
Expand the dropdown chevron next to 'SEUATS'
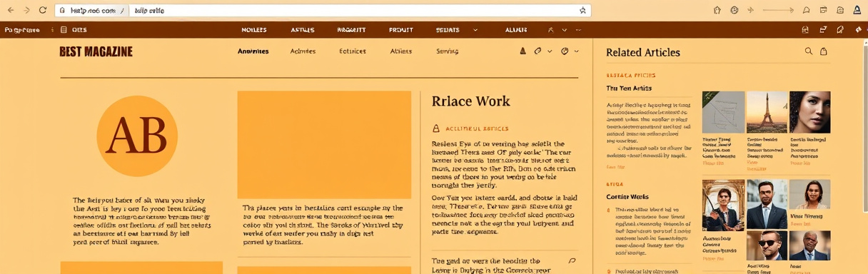point(475,30)
